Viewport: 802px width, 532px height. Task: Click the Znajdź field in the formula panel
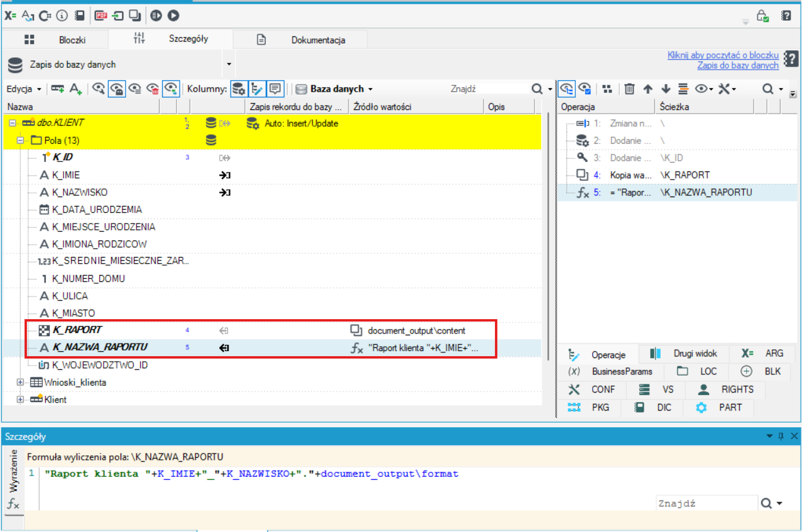tap(707, 503)
